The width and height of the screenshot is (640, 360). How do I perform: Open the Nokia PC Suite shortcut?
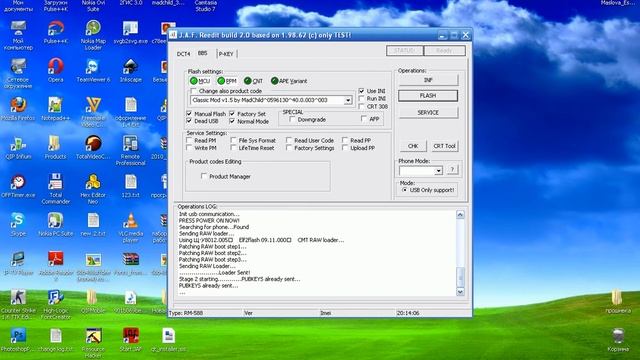pos(56,220)
